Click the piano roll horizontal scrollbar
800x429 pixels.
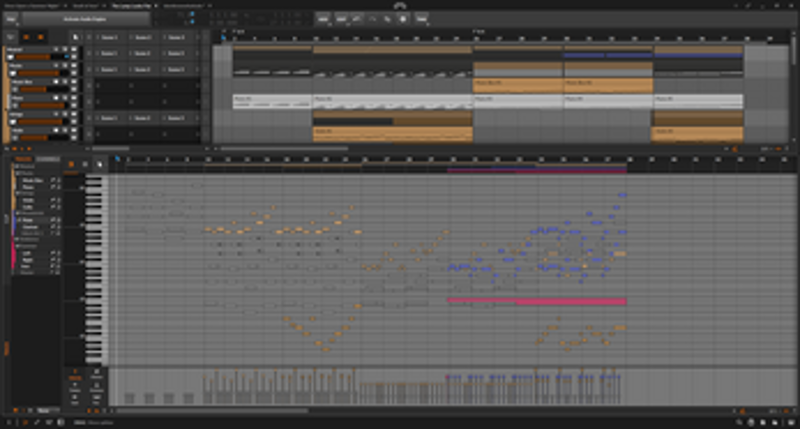[213, 410]
